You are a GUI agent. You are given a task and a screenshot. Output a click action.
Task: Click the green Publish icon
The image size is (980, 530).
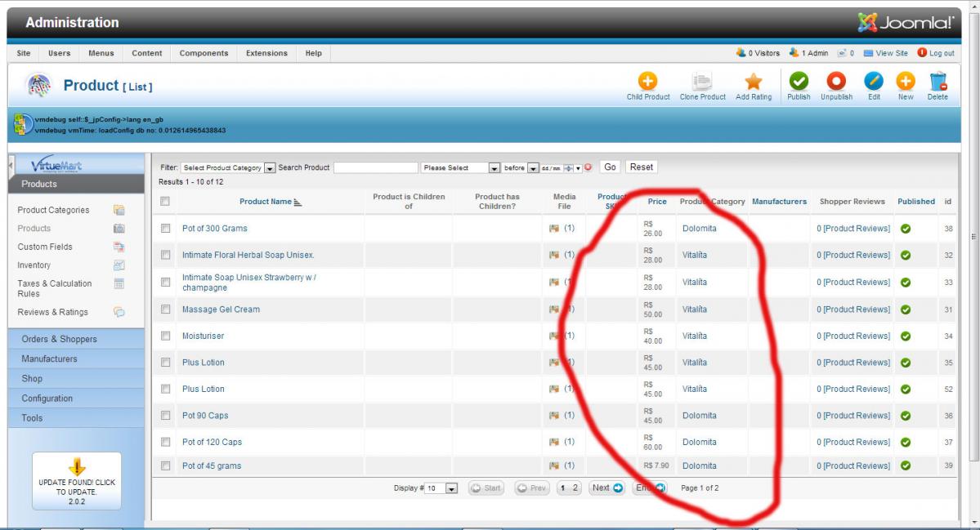(799, 81)
